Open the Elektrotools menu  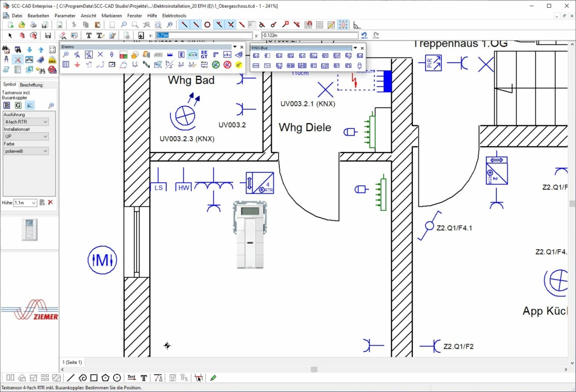point(174,16)
